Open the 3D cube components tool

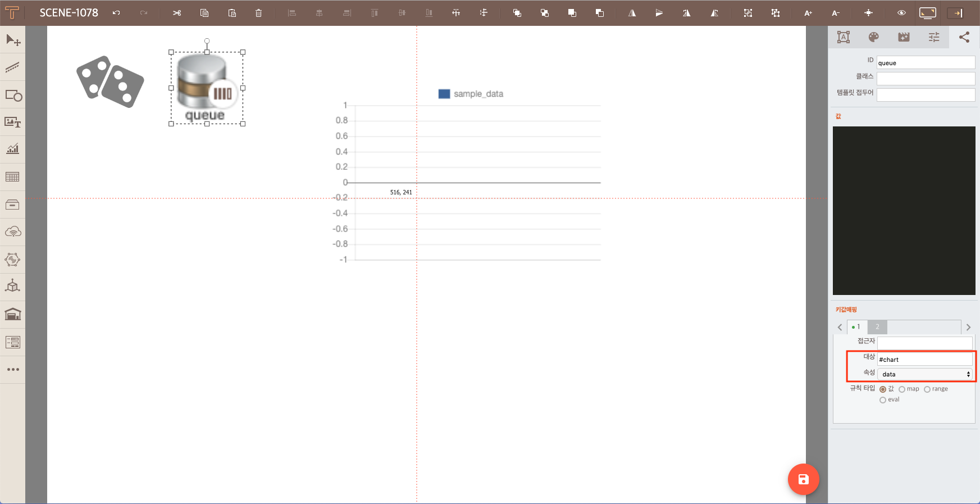coord(12,286)
